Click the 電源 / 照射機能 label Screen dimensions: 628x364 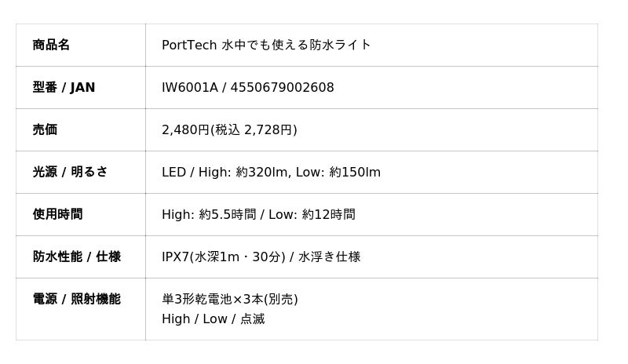[76, 299]
